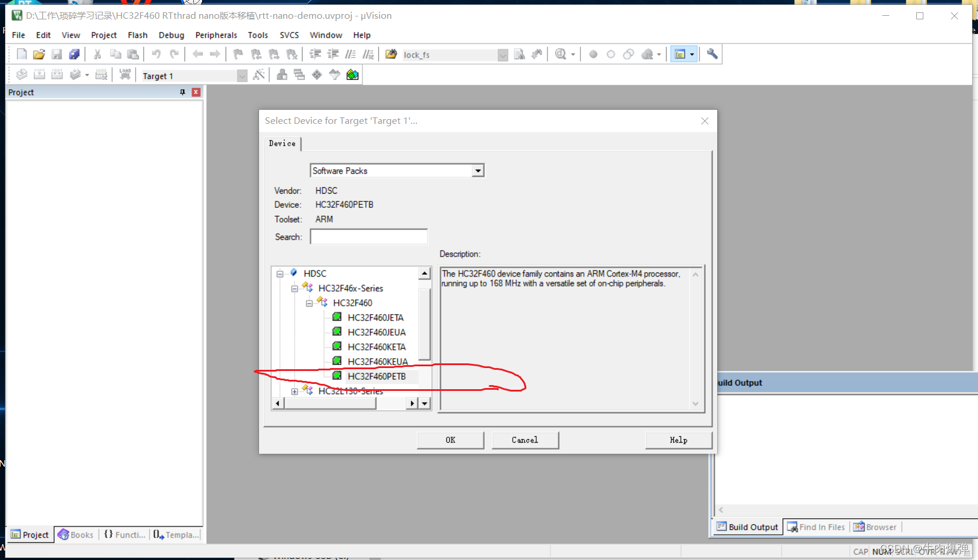Click the Insert Bookmark flag icon
The width and height of the screenshot is (978, 560).
(x=238, y=55)
